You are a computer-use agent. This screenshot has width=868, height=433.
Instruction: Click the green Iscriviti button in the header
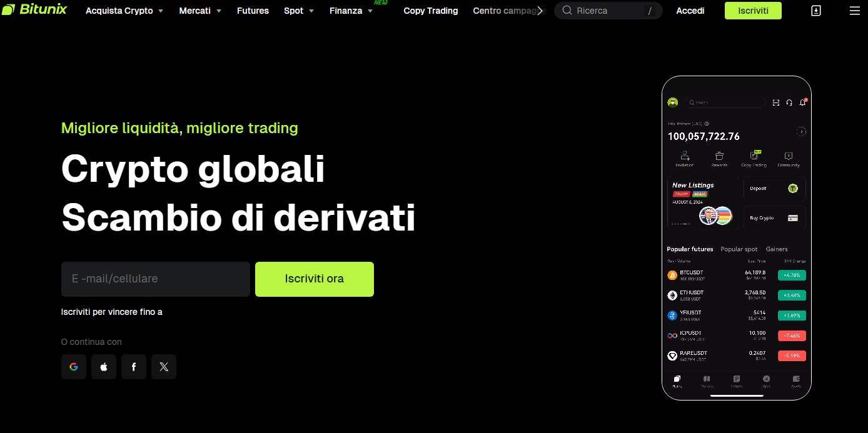[x=753, y=11]
